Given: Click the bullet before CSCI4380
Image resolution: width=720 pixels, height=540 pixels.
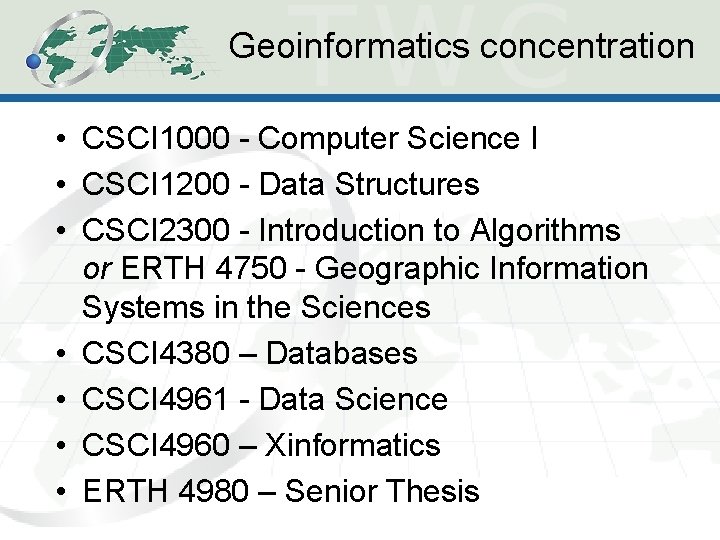Looking at the screenshot, I should click(x=61, y=354).
